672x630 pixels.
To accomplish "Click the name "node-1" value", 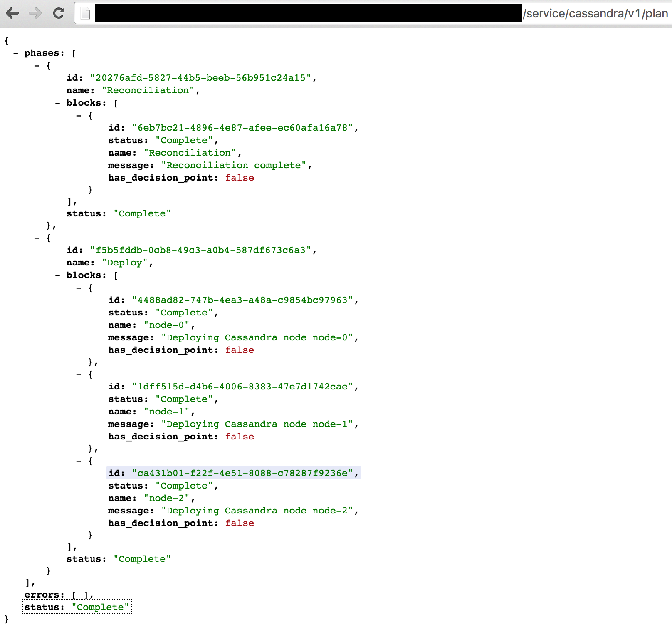I will pyautogui.click(x=167, y=412).
